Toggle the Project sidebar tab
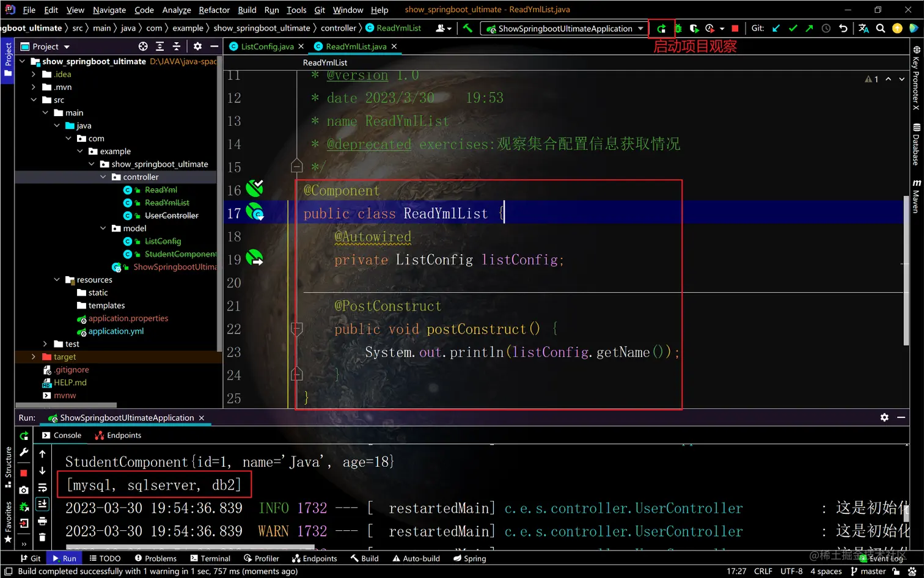This screenshot has height=578, width=924. click(x=7, y=59)
